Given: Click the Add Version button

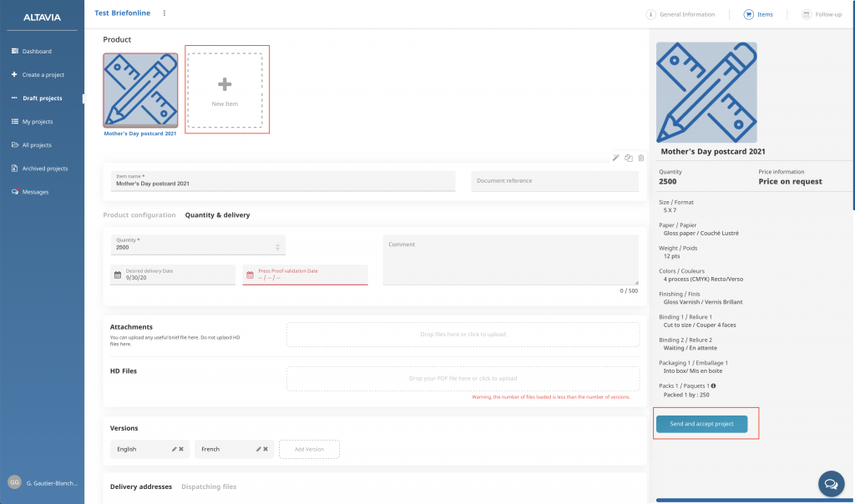Looking at the screenshot, I should (x=309, y=449).
